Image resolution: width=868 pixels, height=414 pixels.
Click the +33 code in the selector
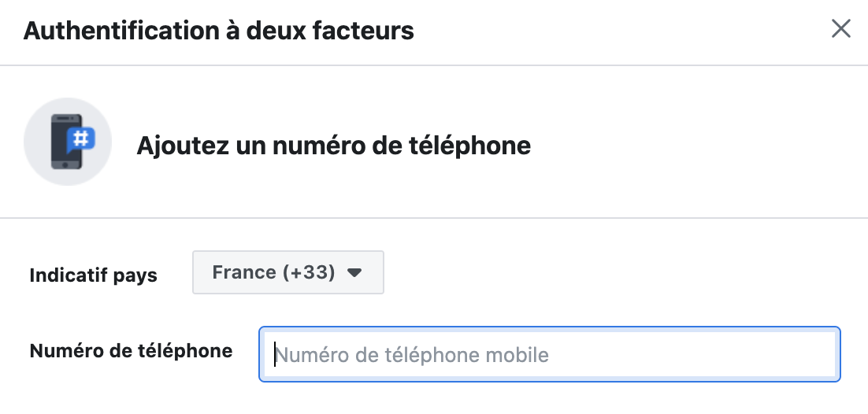[x=309, y=272]
